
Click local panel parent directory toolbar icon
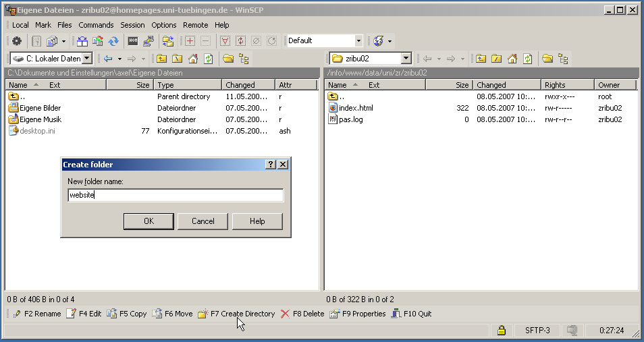[161, 59]
